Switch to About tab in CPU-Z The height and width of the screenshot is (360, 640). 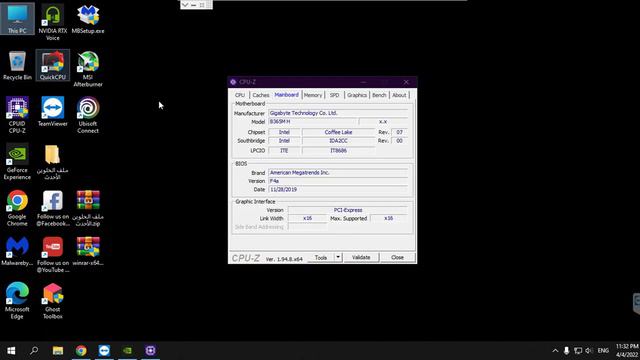399,95
